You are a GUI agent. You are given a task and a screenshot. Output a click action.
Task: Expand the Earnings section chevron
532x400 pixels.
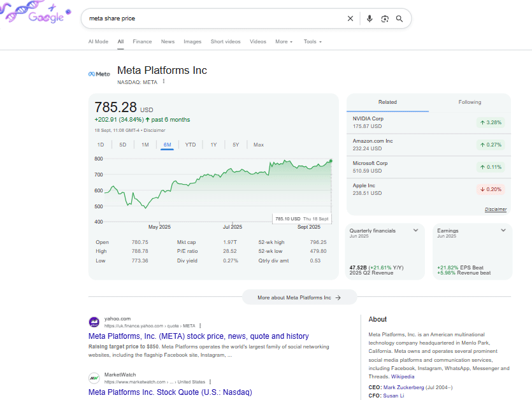pyautogui.click(x=504, y=230)
